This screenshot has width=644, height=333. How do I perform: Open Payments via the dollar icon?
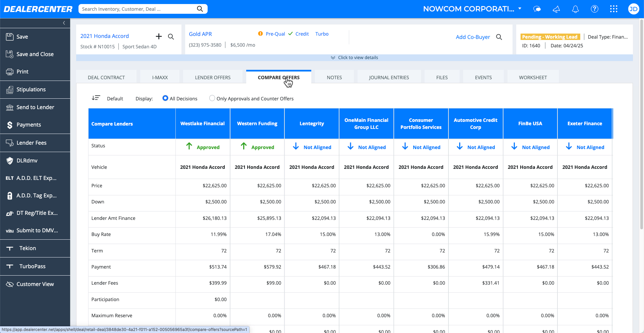point(10,125)
